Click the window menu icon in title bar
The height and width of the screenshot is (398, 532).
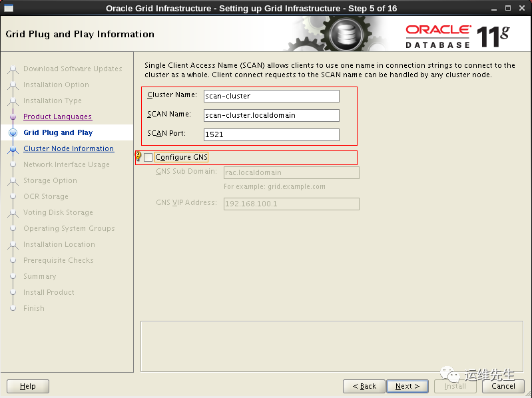(9, 8)
